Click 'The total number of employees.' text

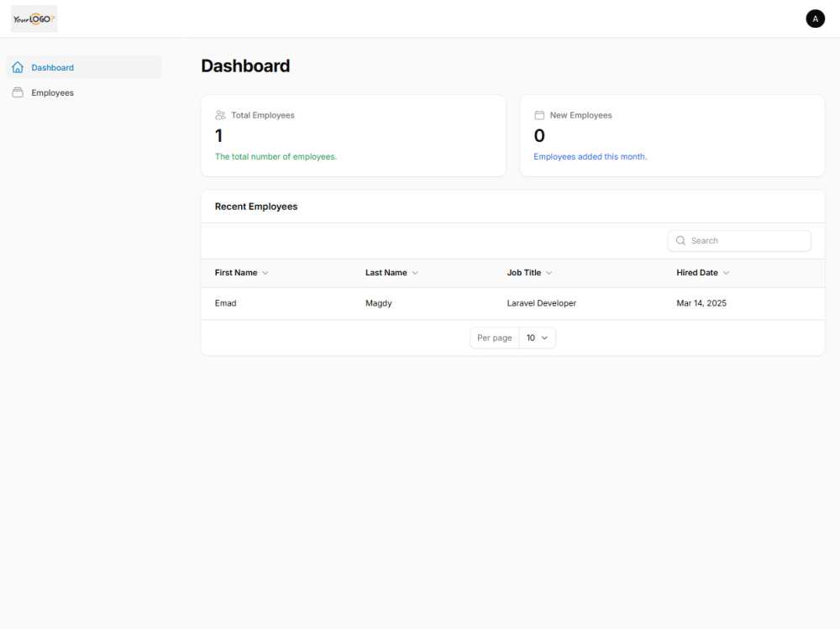[x=276, y=156]
